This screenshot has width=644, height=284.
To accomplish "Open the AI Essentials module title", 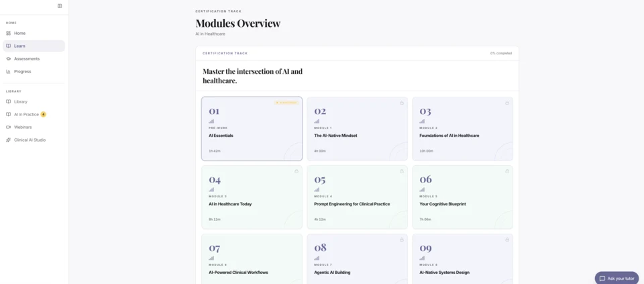I will (221, 136).
